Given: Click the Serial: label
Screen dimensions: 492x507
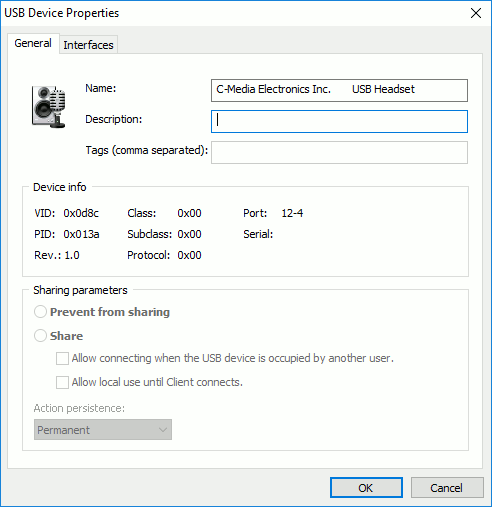Looking at the screenshot, I should (258, 234).
